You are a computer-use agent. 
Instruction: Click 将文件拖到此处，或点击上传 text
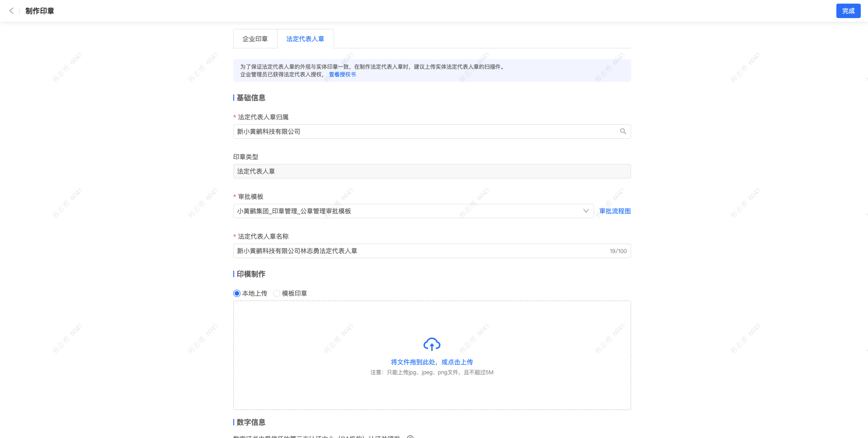(432, 362)
